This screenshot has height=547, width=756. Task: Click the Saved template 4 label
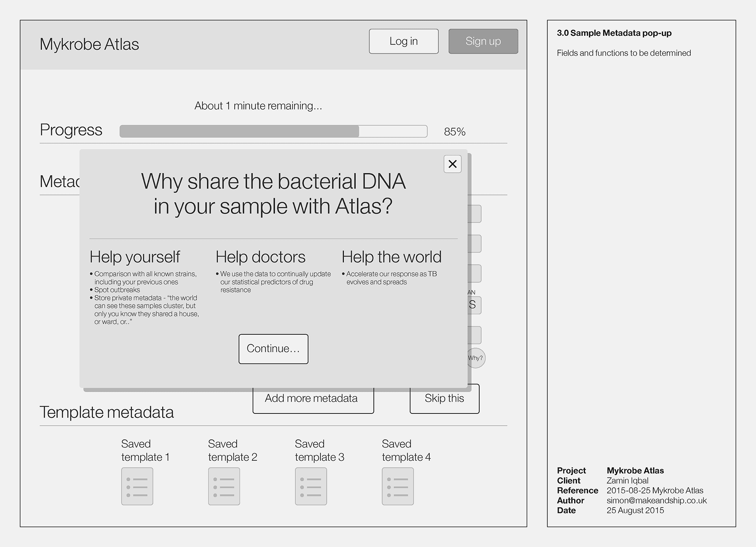406,451
